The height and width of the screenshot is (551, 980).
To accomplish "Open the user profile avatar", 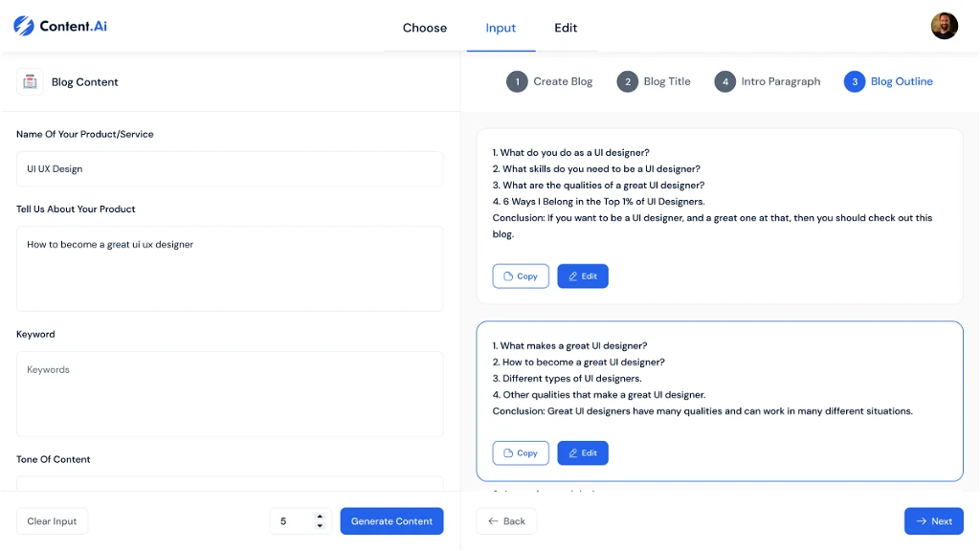I will 944,27.
